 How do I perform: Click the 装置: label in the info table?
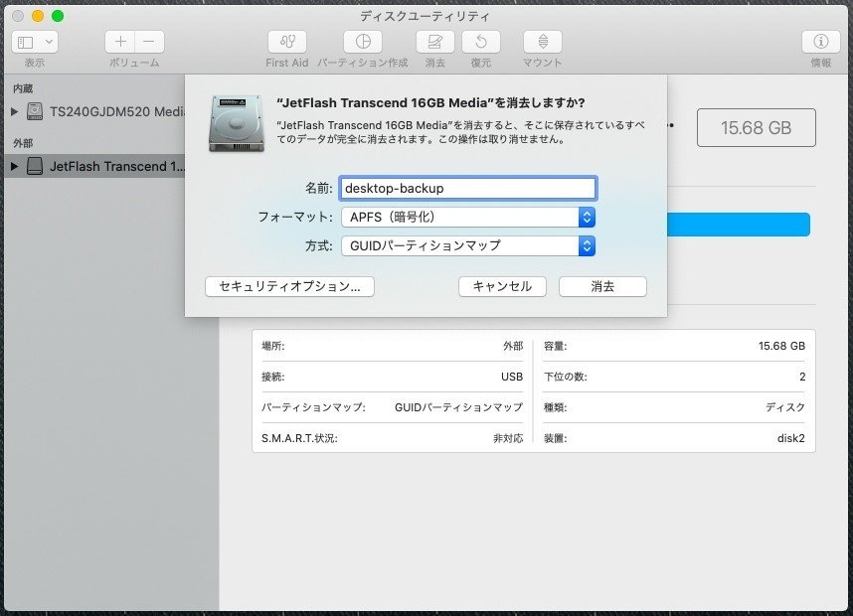(556, 438)
